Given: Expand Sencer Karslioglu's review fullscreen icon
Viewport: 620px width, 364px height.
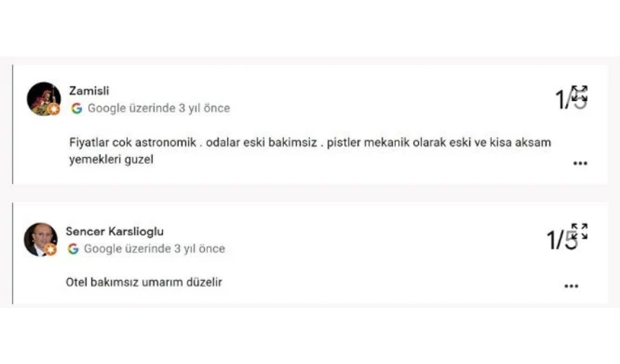Looking at the screenshot, I should 580,231.
